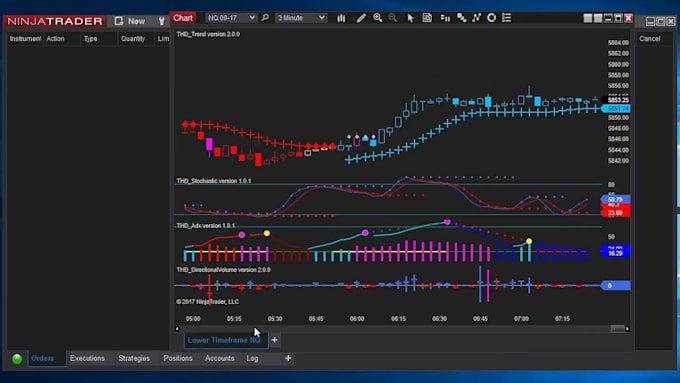Click the yellow ADX dot near 07:00

[529, 241]
